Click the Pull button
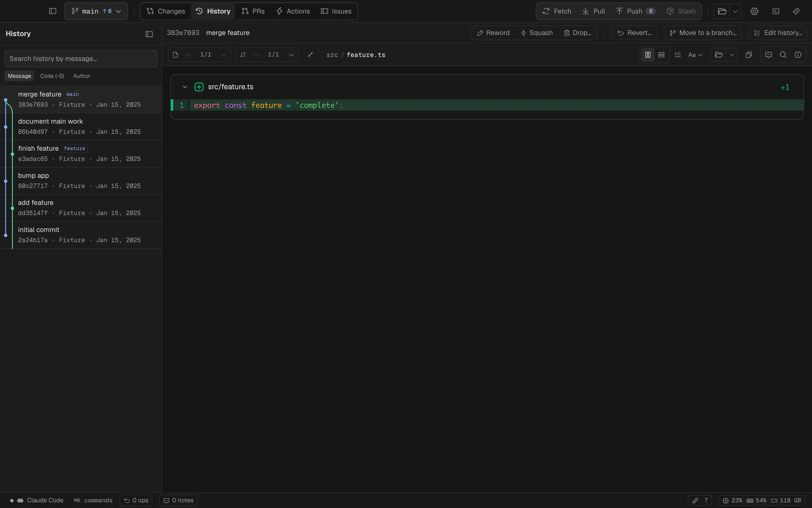Viewport: 812px width, 508px height. point(593,11)
